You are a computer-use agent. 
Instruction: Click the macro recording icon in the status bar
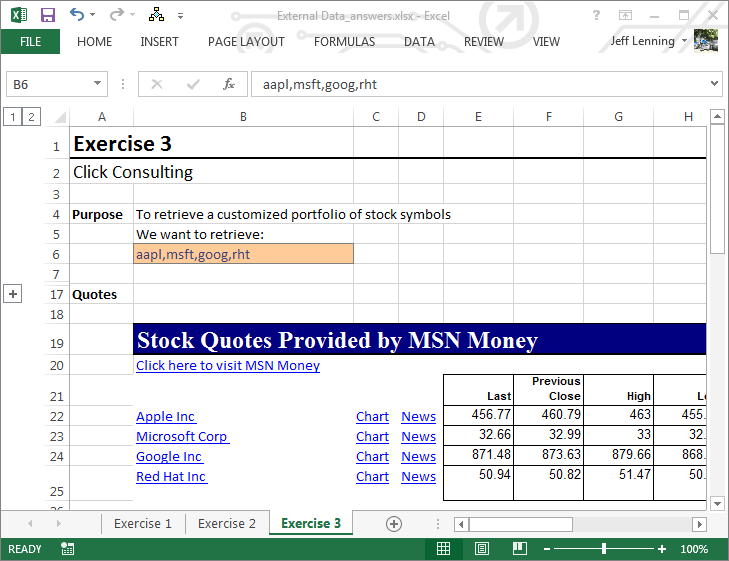67,549
